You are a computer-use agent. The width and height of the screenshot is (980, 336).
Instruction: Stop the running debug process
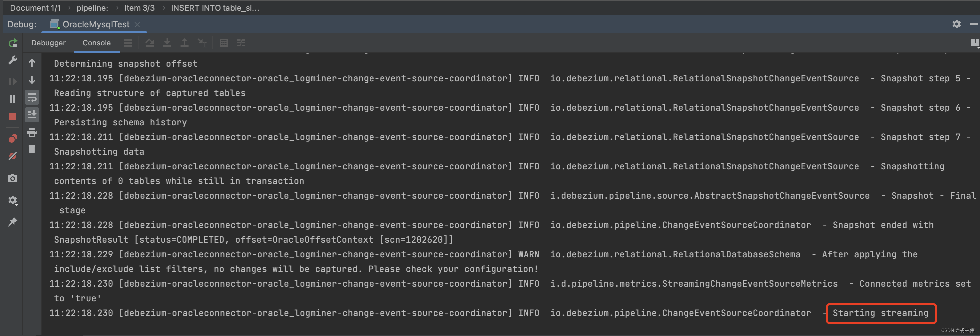(x=13, y=117)
